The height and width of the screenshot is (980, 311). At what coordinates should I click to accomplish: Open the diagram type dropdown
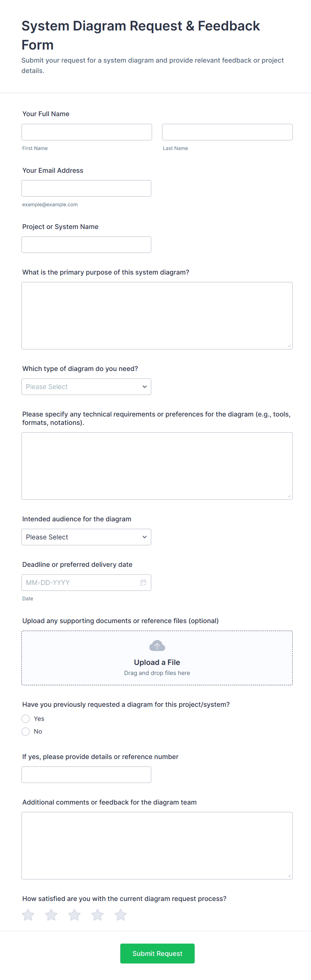click(x=86, y=386)
